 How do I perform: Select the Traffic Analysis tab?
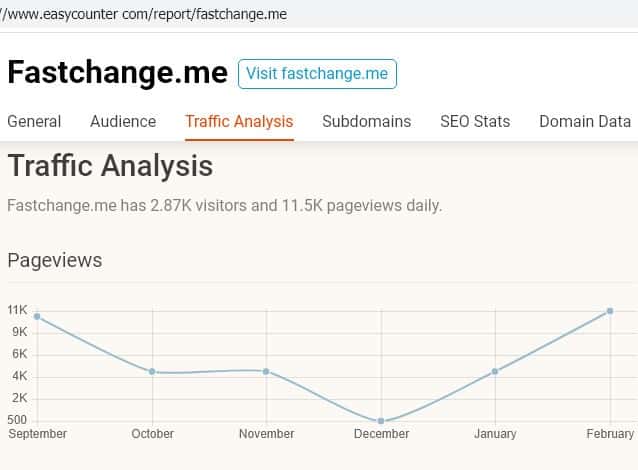239,122
